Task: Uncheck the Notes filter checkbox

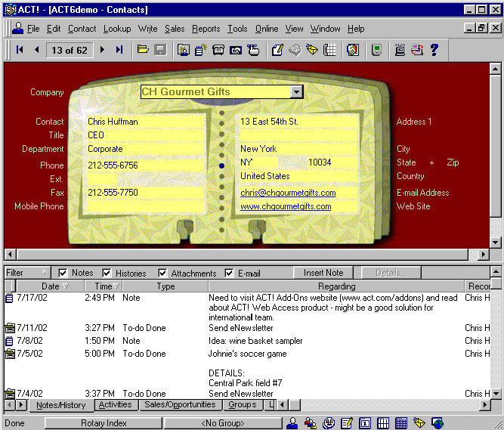Action: click(x=63, y=273)
